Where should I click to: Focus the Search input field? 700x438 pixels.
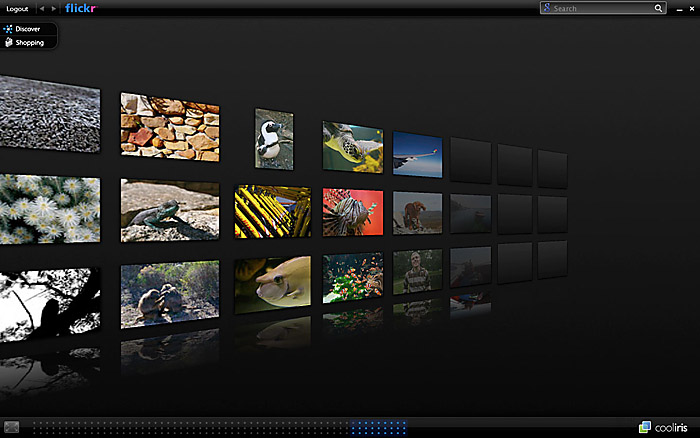click(603, 8)
